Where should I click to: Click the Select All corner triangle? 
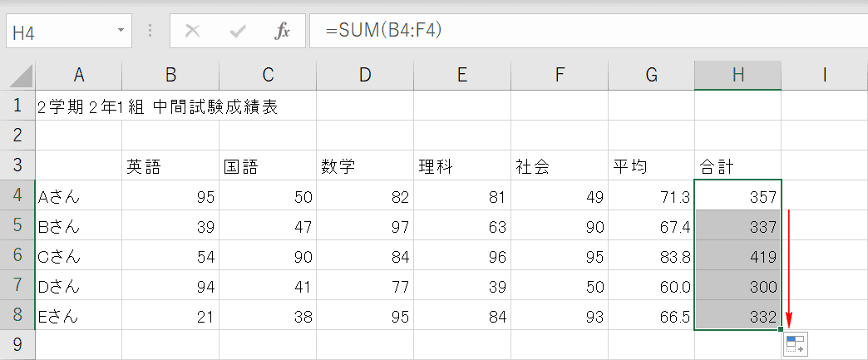pos(22,76)
